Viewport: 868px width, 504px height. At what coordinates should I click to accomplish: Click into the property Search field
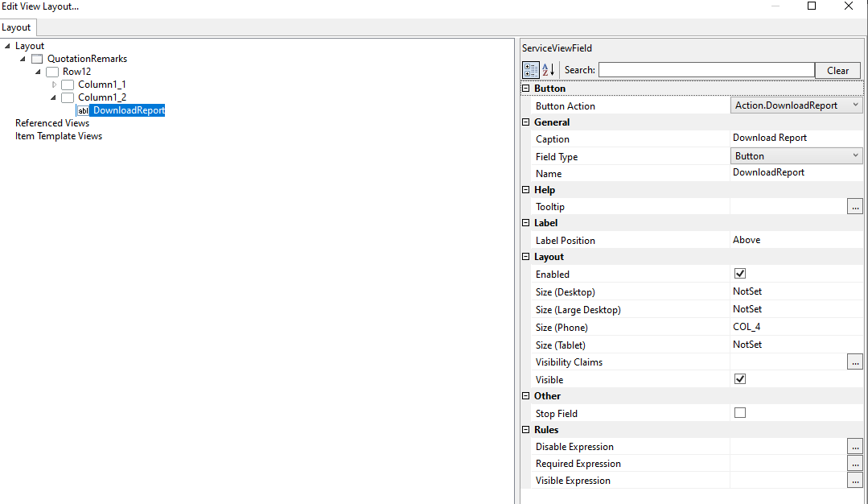tap(706, 70)
